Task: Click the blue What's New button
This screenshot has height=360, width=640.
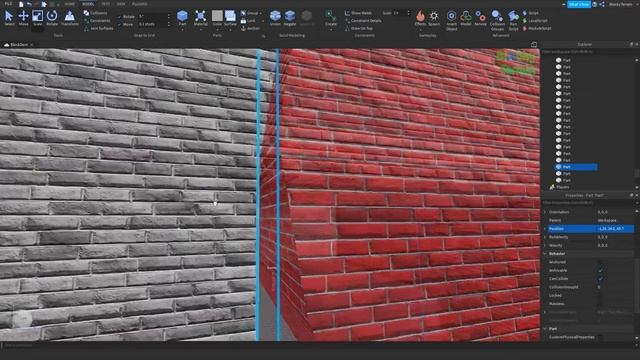Action: tap(579, 4)
